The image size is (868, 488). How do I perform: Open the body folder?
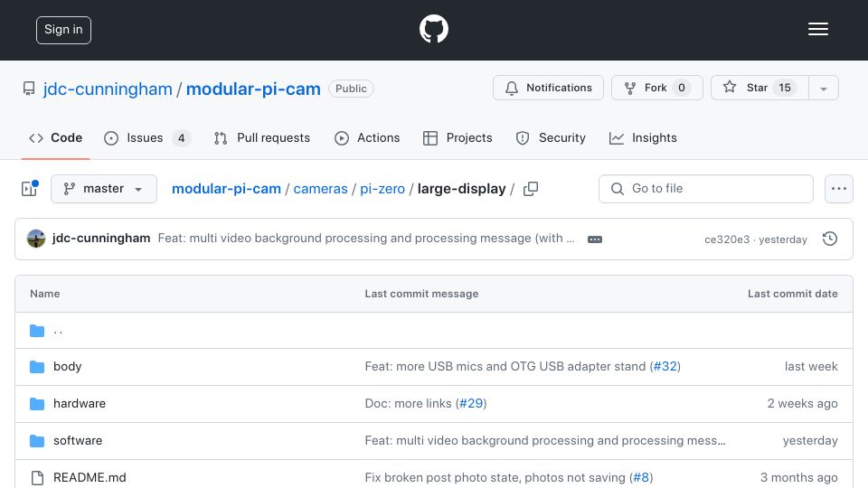(x=68, y=366)
